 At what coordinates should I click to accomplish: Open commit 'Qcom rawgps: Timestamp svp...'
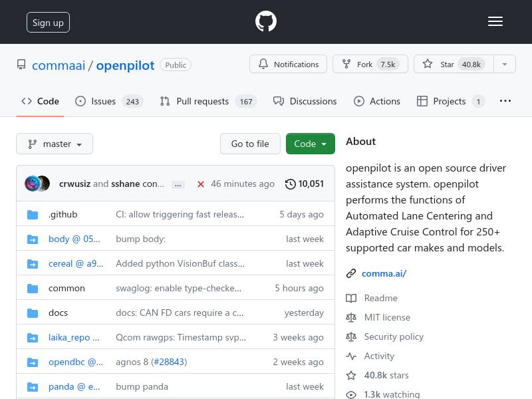click(181, 337)
